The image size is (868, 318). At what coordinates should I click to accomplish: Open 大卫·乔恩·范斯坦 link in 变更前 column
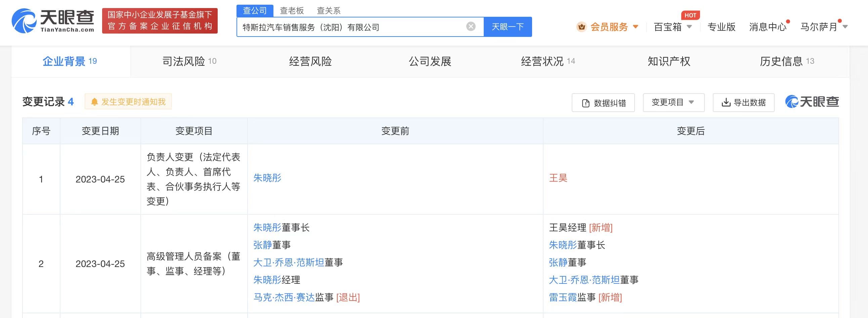point(289,262)
